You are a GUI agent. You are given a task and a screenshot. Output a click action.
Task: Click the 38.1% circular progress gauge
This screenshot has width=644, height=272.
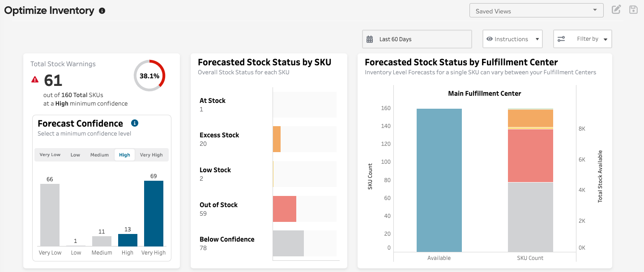(x=149, y=76)
